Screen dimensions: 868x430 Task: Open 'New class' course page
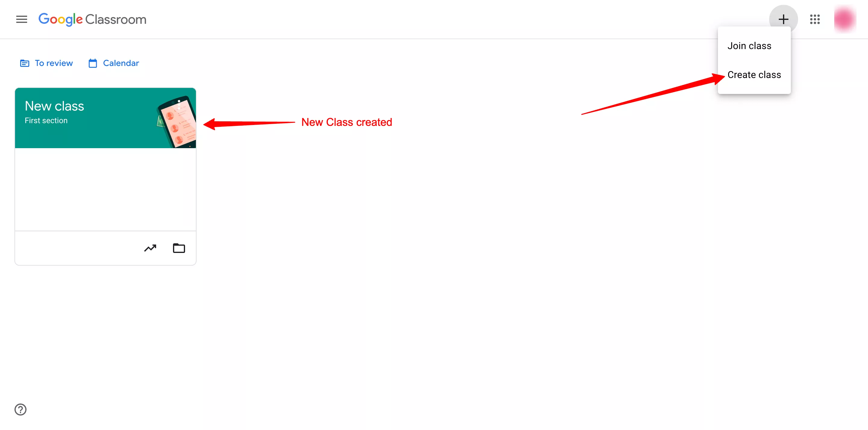click(x=54, y=106)
